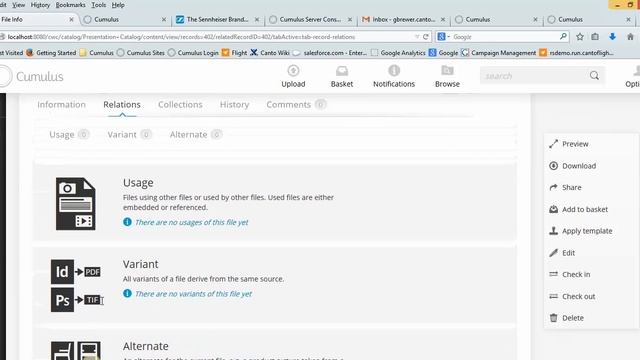The image size is (640, 360).
Task: Close the File Info browser tab
Action: pos(71,19)
